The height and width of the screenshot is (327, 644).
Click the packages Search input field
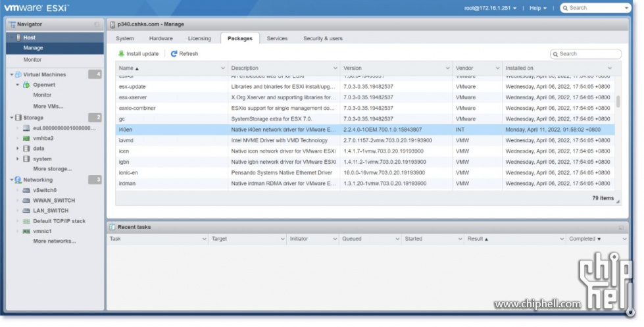[x=585, y=54]
